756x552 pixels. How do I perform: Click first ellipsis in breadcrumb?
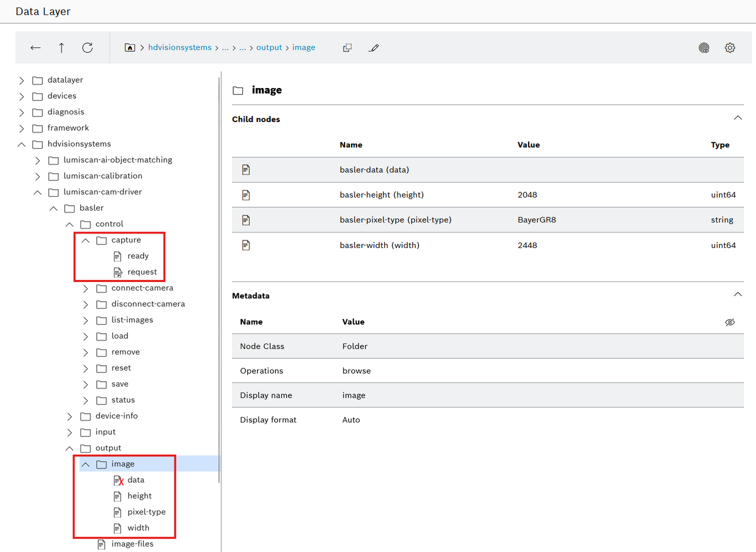[x=225, y=48]
